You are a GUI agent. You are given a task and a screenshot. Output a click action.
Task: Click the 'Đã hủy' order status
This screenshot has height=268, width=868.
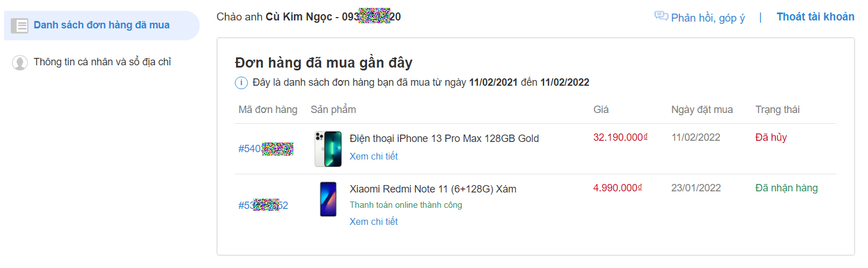(771, 137)
